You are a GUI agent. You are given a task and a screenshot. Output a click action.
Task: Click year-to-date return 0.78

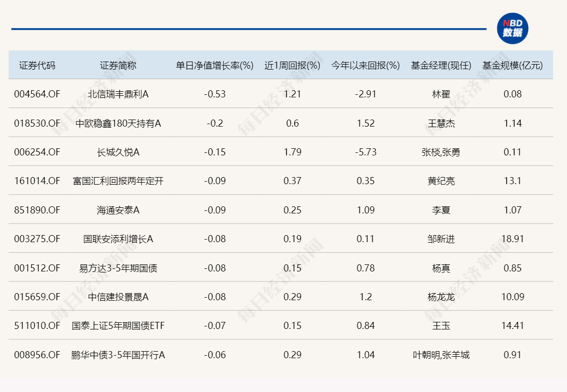click(x=366, y=268)
